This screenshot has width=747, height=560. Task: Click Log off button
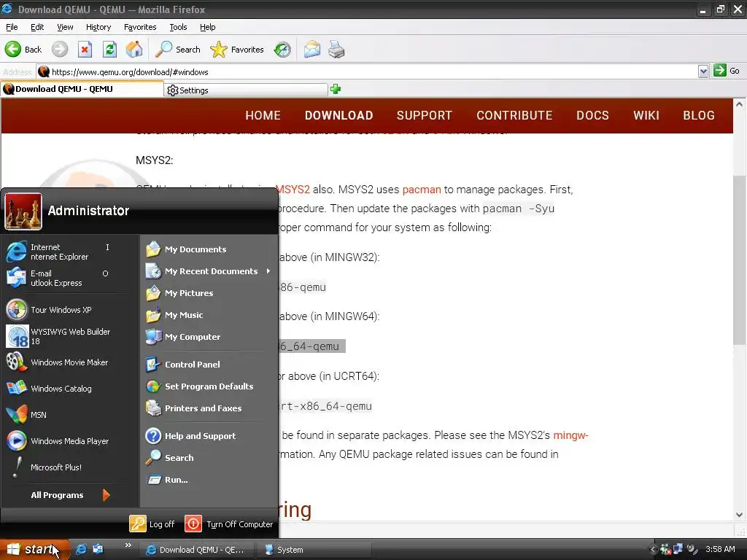click(x=152, y=524)
